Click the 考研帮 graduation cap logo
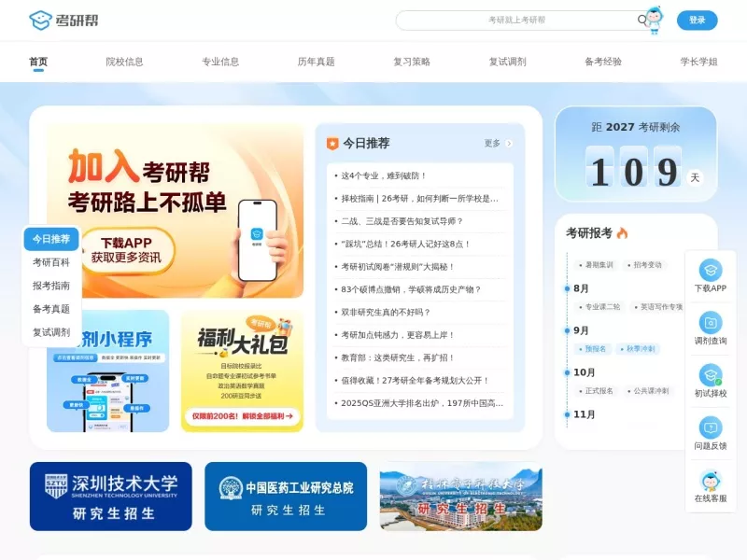The width and height of the screenshot is (747, 560). coord(40,20)
